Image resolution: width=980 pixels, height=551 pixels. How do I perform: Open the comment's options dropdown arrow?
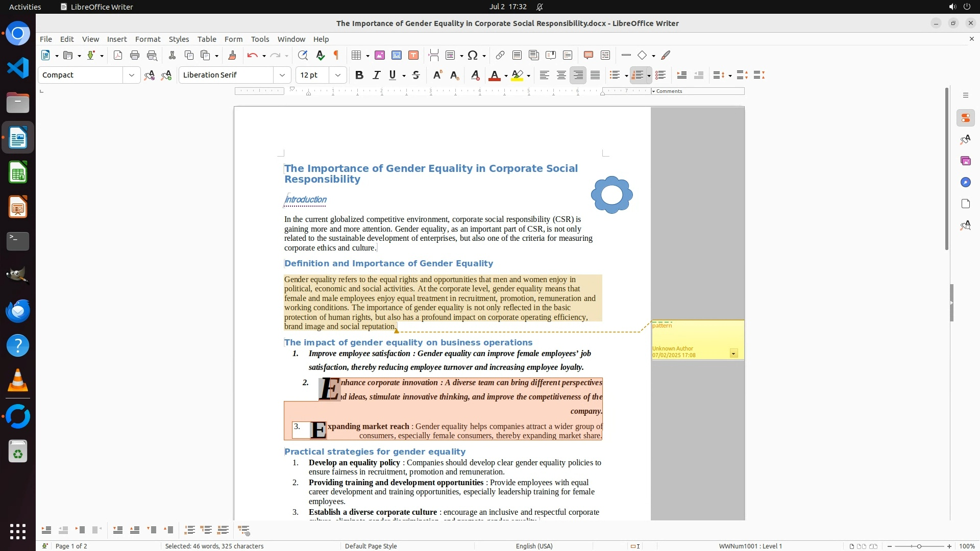tap(733, 354)
